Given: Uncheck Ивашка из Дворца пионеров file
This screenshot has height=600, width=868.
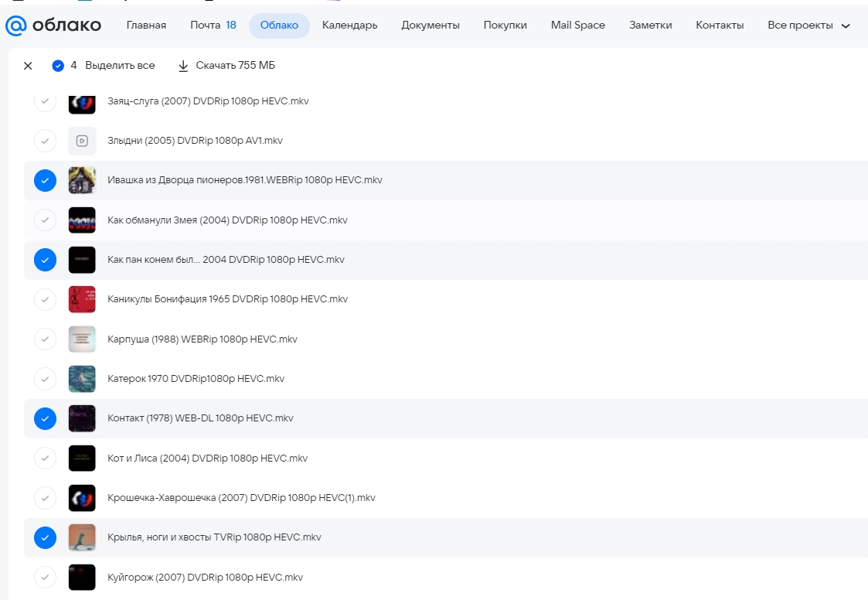Looking at the screenshot, I should click(x=46, y=181).
